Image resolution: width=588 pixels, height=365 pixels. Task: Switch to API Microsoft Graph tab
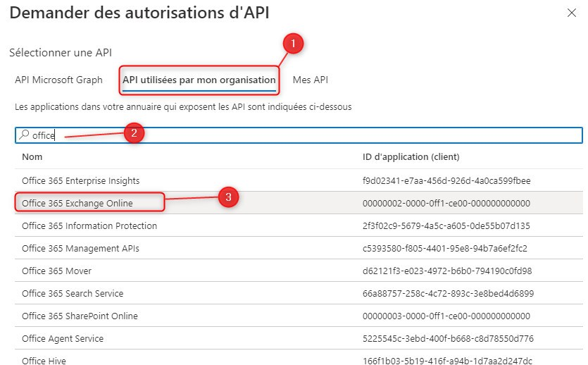pyautogui.click(x=58, y=80)
